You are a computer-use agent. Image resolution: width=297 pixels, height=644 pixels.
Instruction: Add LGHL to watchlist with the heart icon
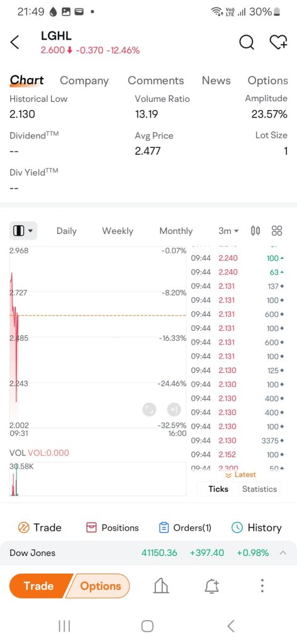pyautogui.click(x=278, y=42)
